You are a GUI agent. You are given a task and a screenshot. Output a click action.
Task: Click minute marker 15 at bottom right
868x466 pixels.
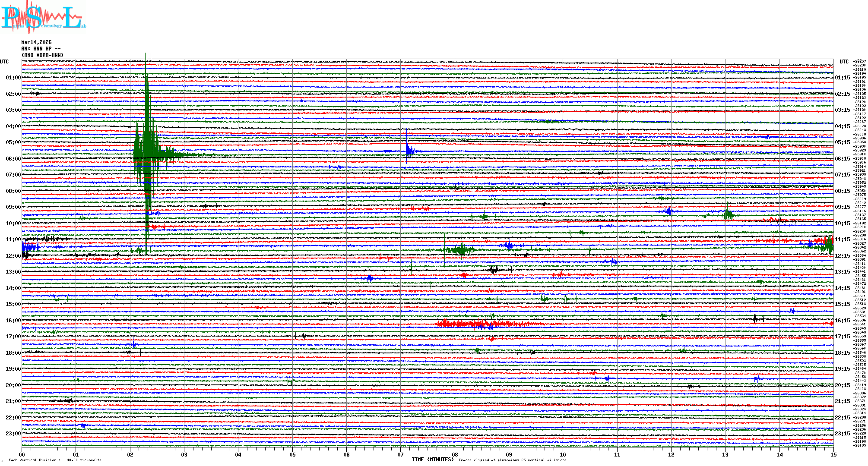(833, 455)
